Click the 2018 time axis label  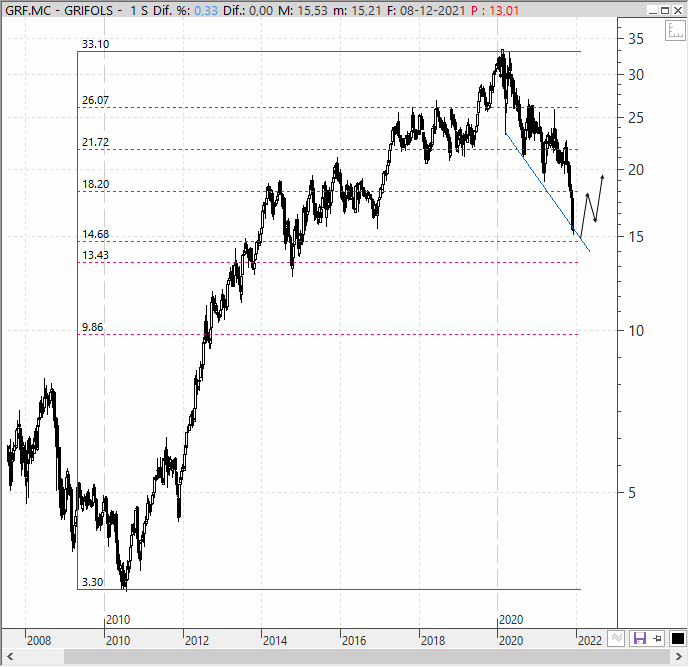(x=433, y=641)
